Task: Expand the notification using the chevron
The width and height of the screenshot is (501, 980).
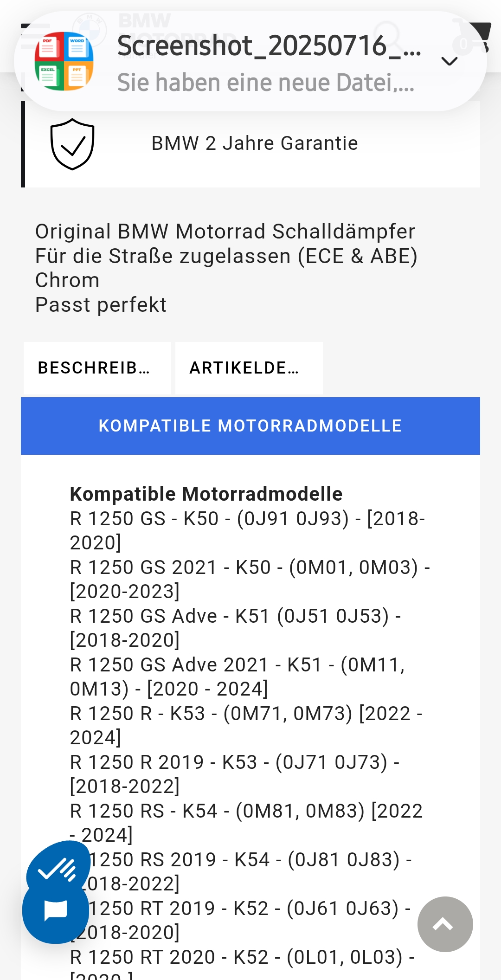Action: click(449, 61)
